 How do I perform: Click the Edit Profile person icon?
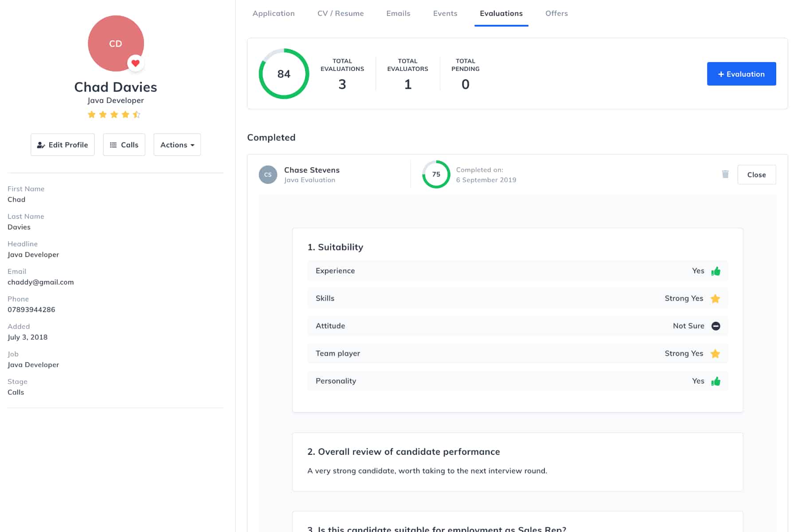pyautogui.click(x=41, y=145)
